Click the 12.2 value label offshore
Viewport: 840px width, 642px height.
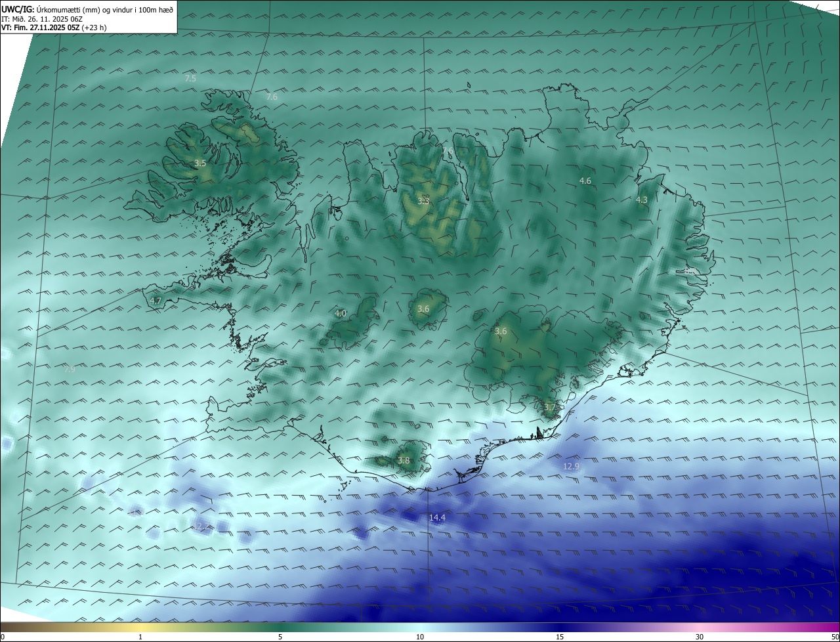(201, 527)
